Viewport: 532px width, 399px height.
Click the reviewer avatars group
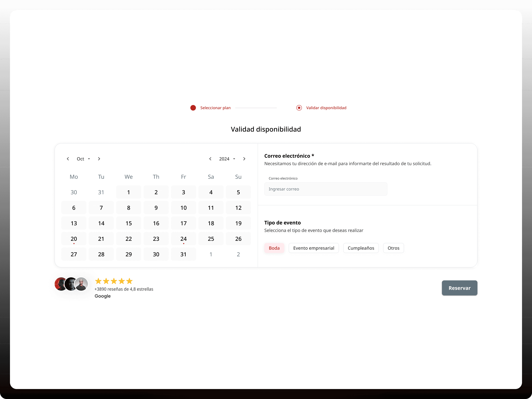pos(71,284)
